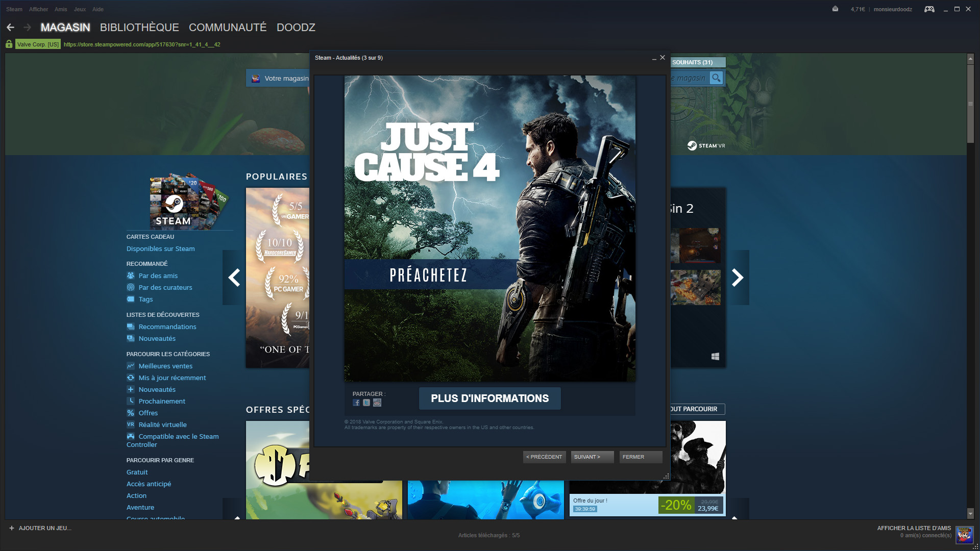This screenshot has height=551, width=980.
Task: Click the store page URL address
Action: (x=142, y=44)
